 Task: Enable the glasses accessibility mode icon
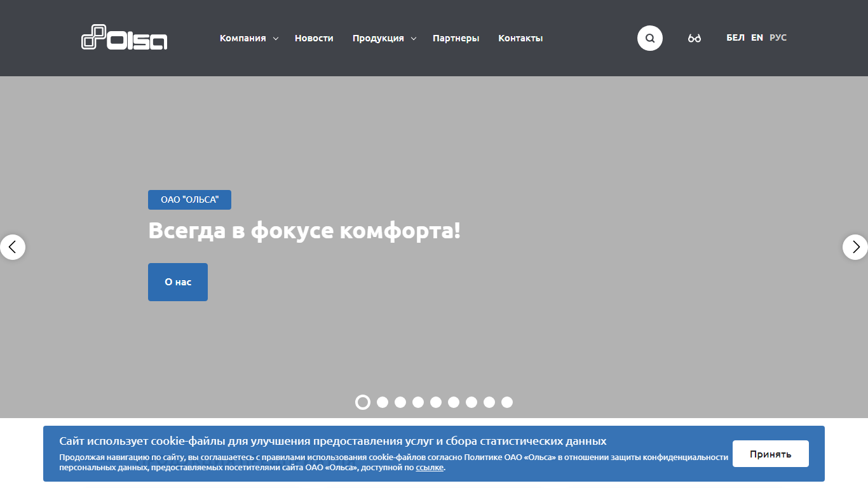click(695, 38)
